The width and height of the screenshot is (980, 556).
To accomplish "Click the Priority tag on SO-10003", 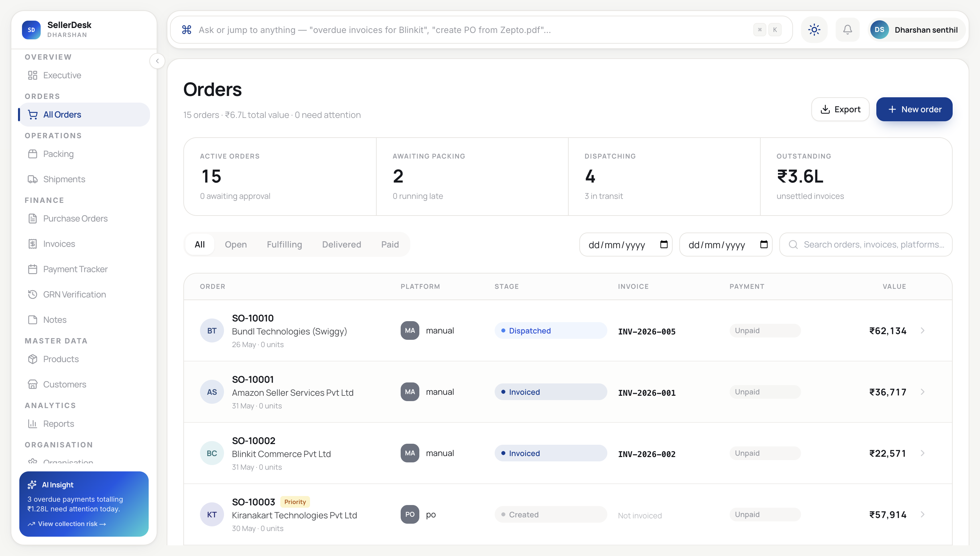I will coord(295,502).
